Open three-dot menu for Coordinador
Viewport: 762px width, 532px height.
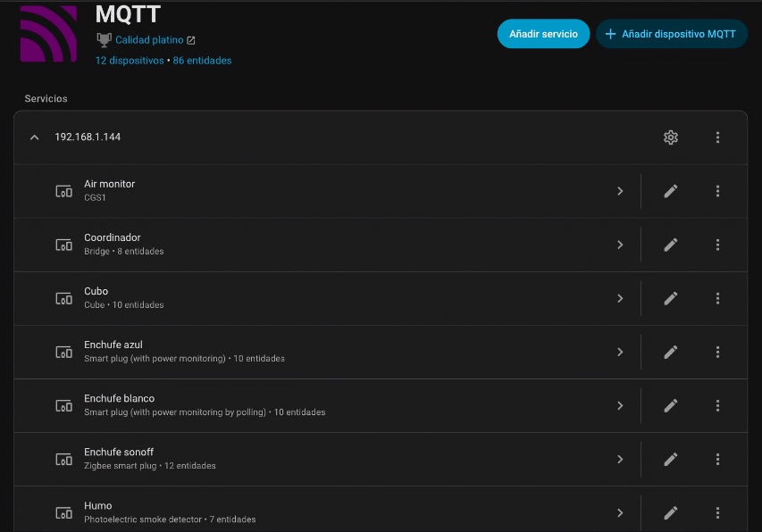coord(717,245)
